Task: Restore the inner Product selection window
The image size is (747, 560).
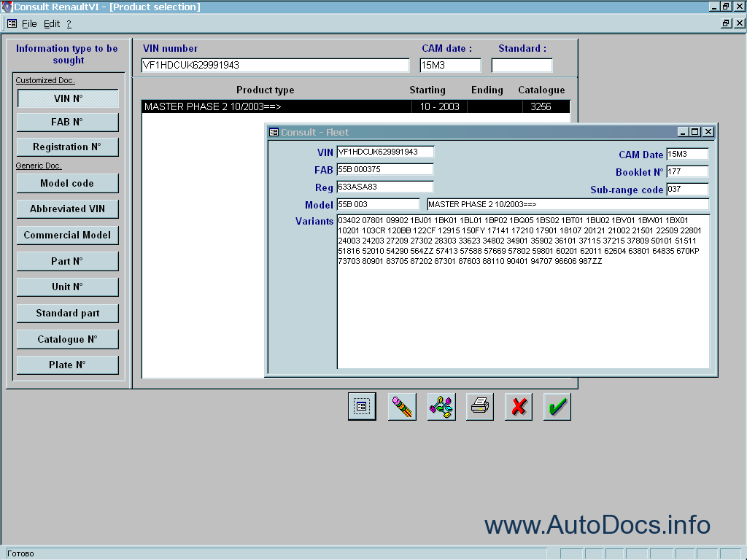Action: [727, 23]
